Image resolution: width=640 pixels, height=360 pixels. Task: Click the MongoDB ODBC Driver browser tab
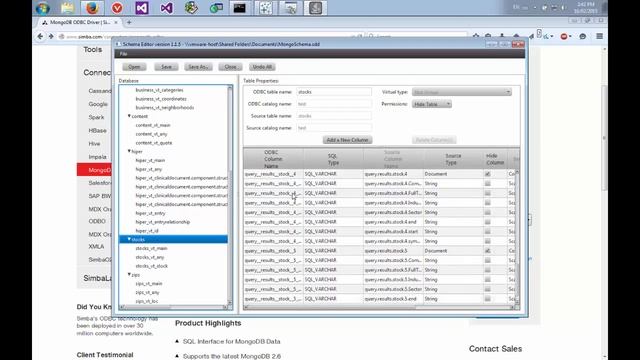[x=80, y=22]
